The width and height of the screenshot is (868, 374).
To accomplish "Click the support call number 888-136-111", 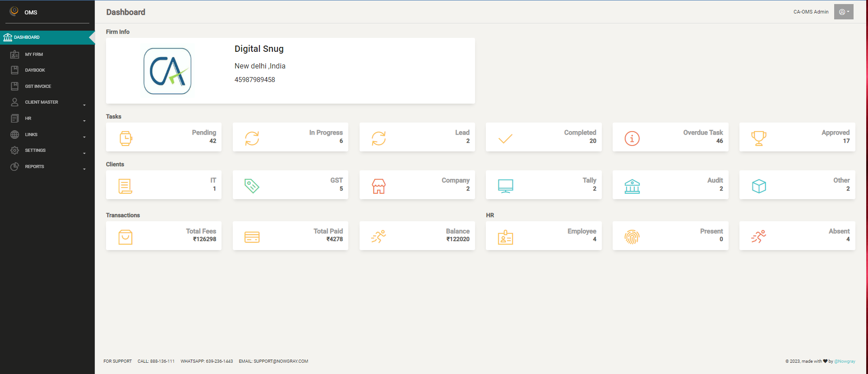I will click(162, 361).
